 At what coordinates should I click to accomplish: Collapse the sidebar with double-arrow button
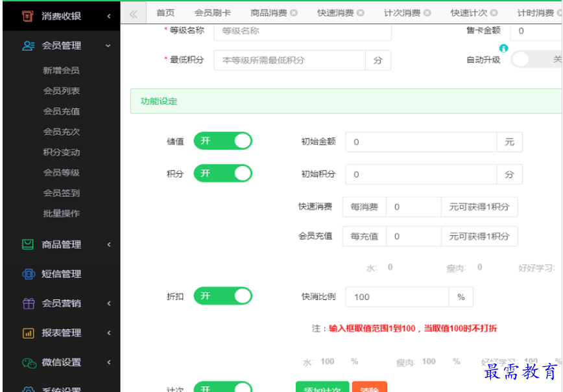click(134, 14)
